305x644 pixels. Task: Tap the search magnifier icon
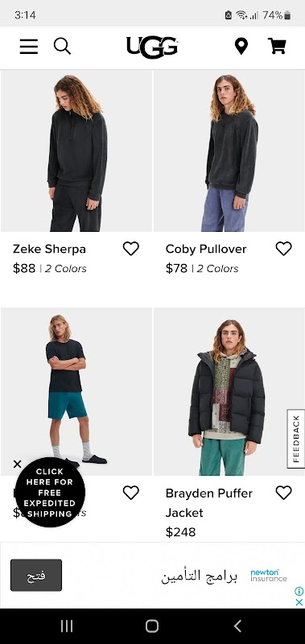(62, 46)
